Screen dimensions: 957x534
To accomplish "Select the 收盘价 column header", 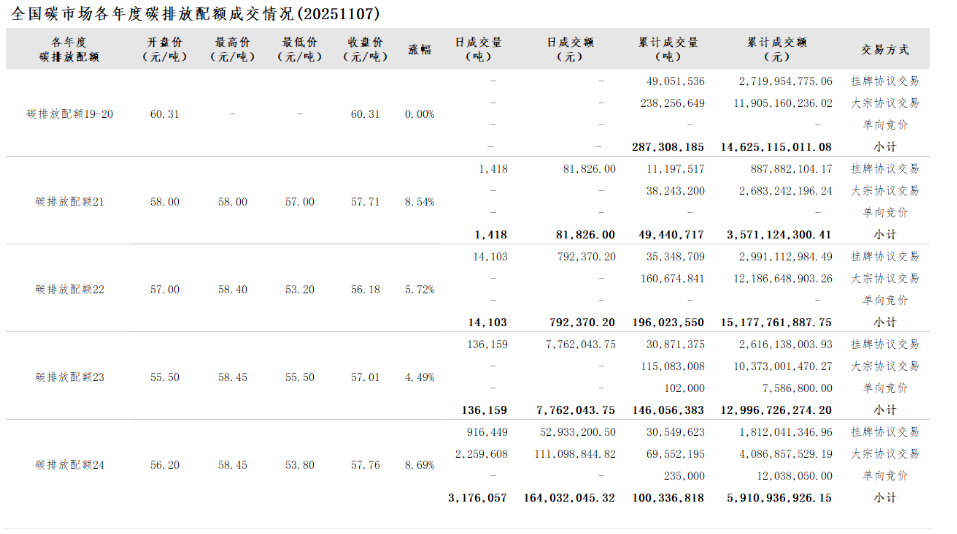I will 365,49.
